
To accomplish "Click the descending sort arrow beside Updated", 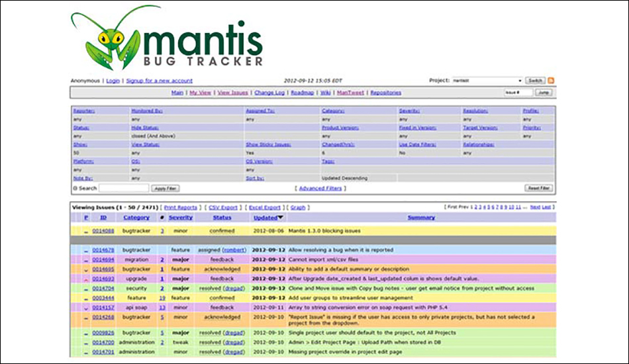I will [x=281, y=218].
